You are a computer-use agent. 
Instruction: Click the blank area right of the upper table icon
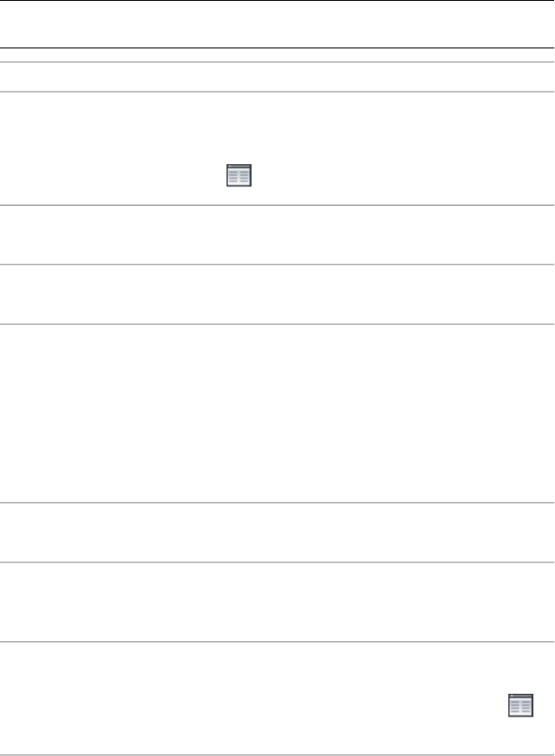tap(403, 175)
